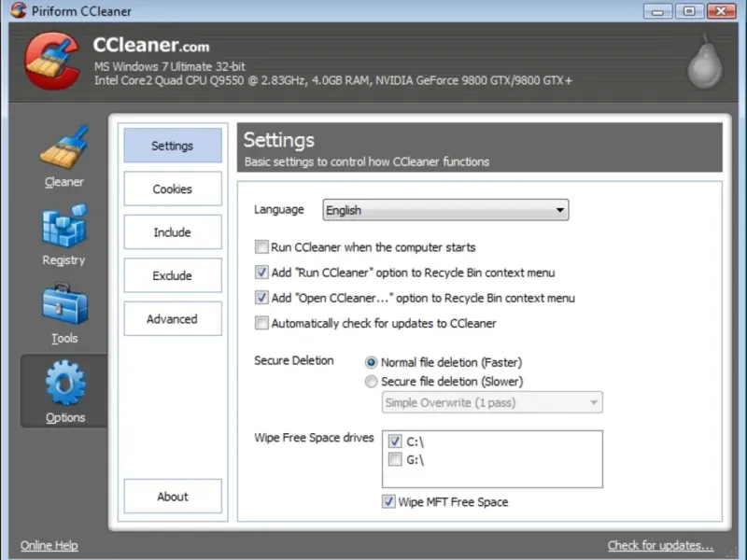Check the G:\ drive for wiping
Image resolution: width=747 pixels, height=560 pixels.
click(395, 459)
